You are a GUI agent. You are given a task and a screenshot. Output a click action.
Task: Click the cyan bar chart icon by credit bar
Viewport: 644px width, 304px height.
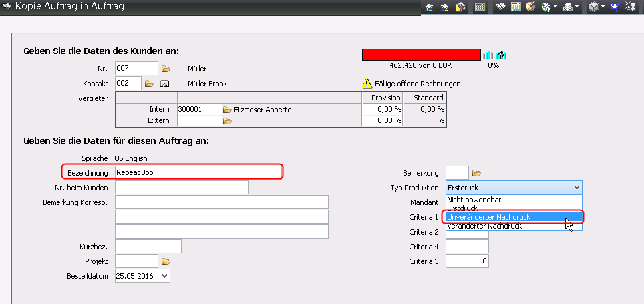(488, 55)
